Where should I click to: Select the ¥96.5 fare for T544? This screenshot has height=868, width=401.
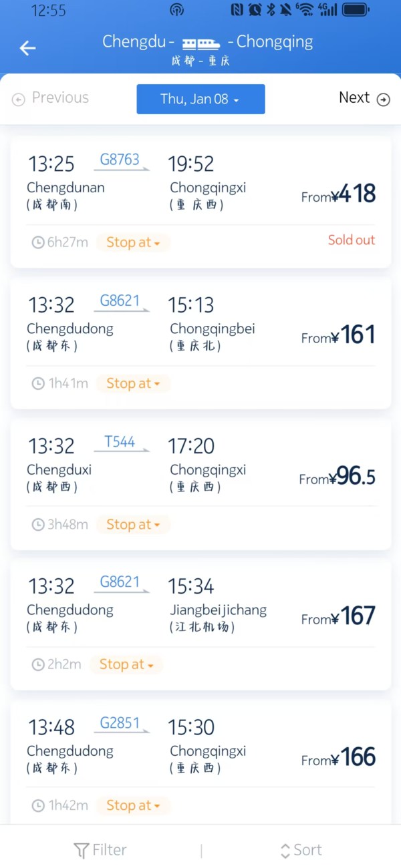338,477
